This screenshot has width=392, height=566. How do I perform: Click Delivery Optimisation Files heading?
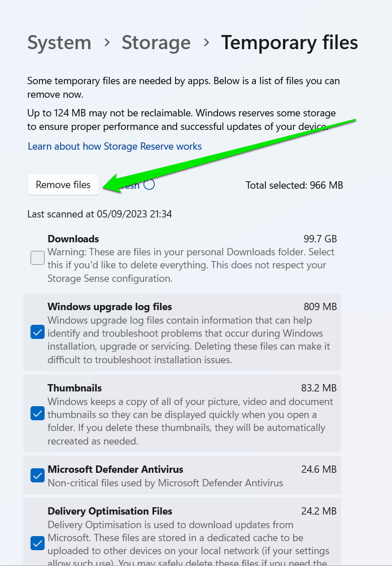pos(110,511)
